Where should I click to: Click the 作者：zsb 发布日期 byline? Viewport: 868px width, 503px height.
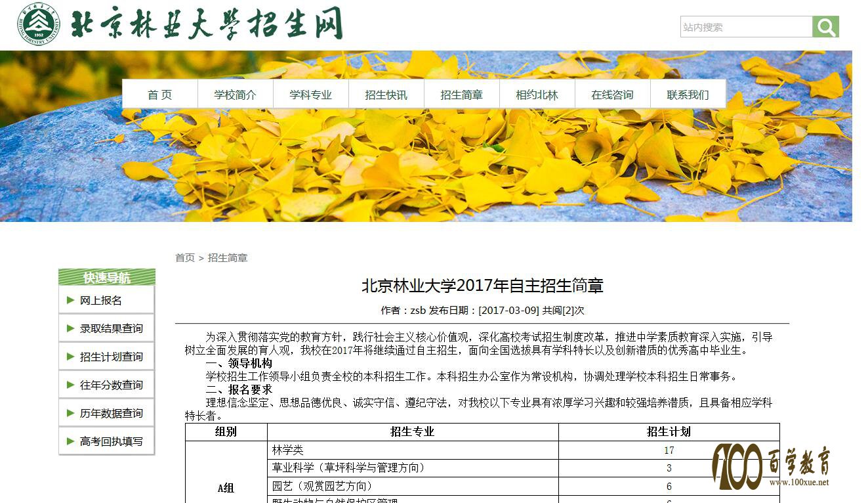(482, 310)
